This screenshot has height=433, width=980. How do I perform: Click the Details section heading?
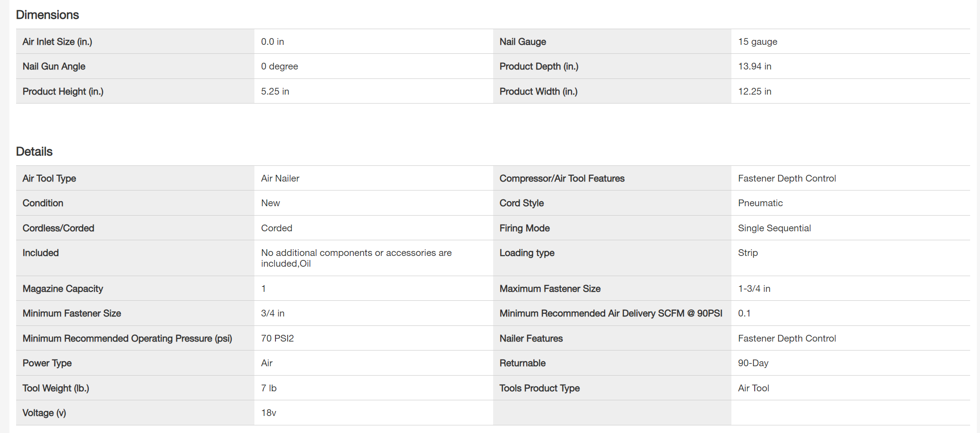tap(34, 152)
